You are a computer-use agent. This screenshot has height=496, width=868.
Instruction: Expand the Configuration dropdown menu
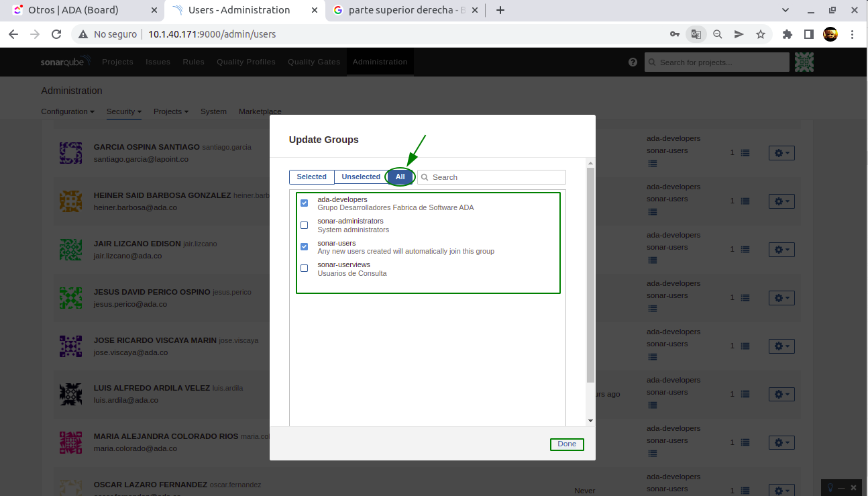point(67,111)
